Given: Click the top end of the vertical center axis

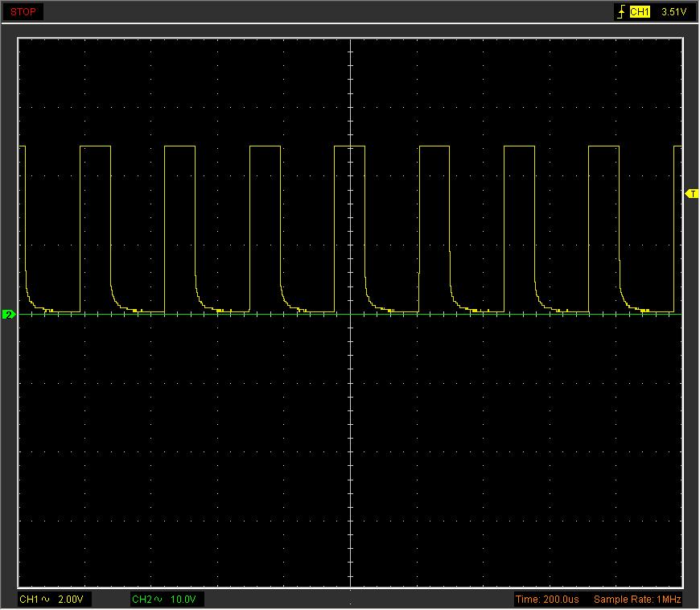Looking at the screenshot, I should [350, 42].
